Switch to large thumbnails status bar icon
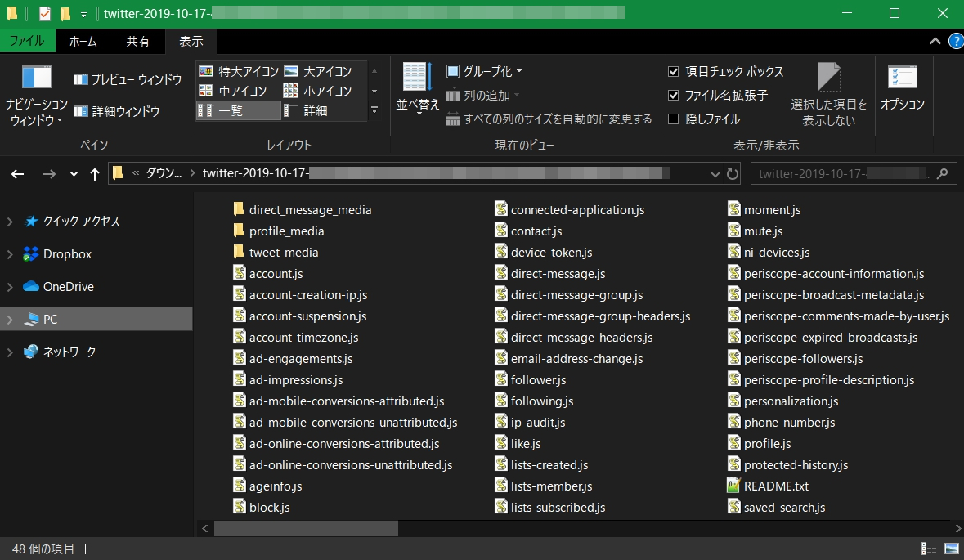964x560 pixels. [952, 549]
